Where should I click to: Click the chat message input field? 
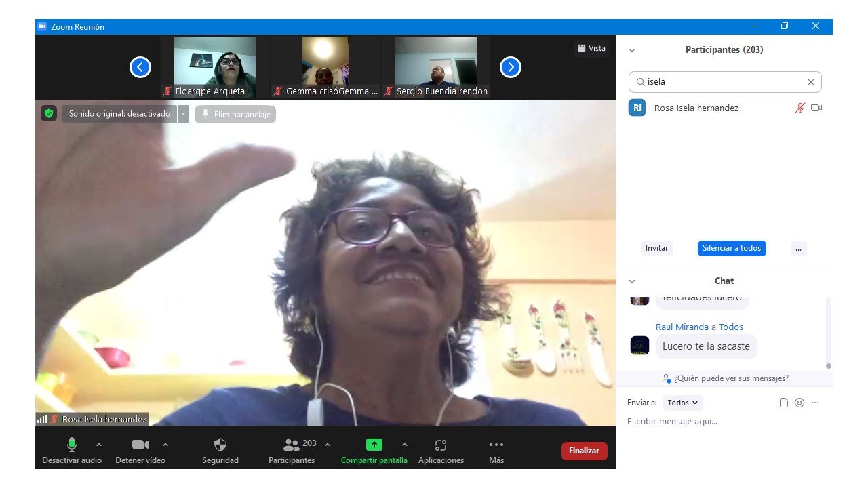(x=719, y=422)
